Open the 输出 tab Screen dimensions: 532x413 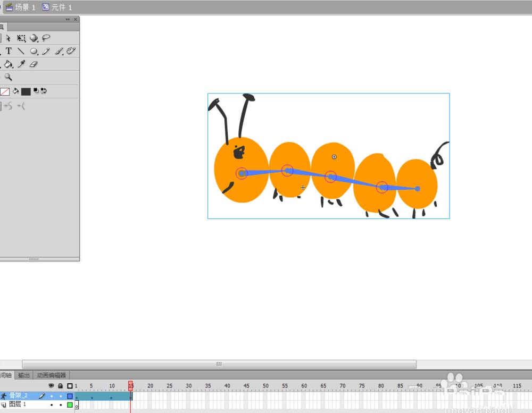(24, 375)
